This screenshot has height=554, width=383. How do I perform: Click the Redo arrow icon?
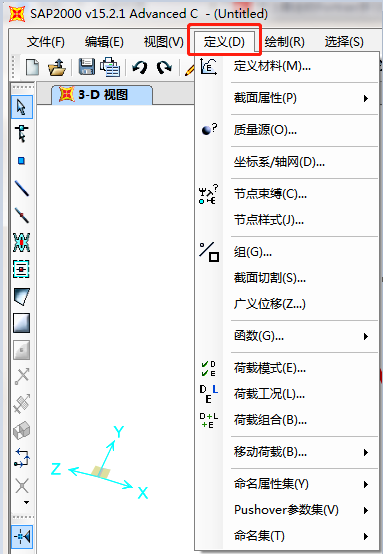pos(164,67)
